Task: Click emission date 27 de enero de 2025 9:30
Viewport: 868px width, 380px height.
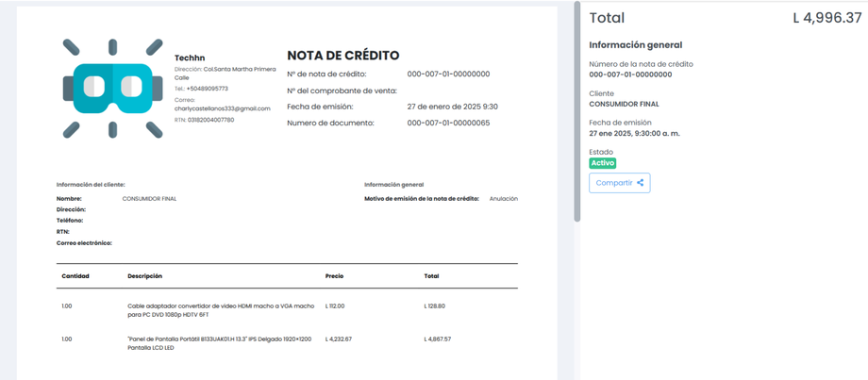Action: 452,107
